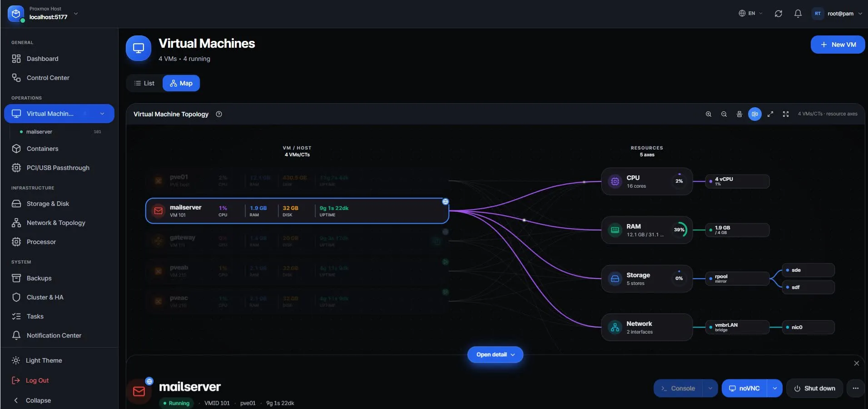Viewport: 868px width, 409px height.
Task: Open Network & Topology page
Action: click(59, 223)
